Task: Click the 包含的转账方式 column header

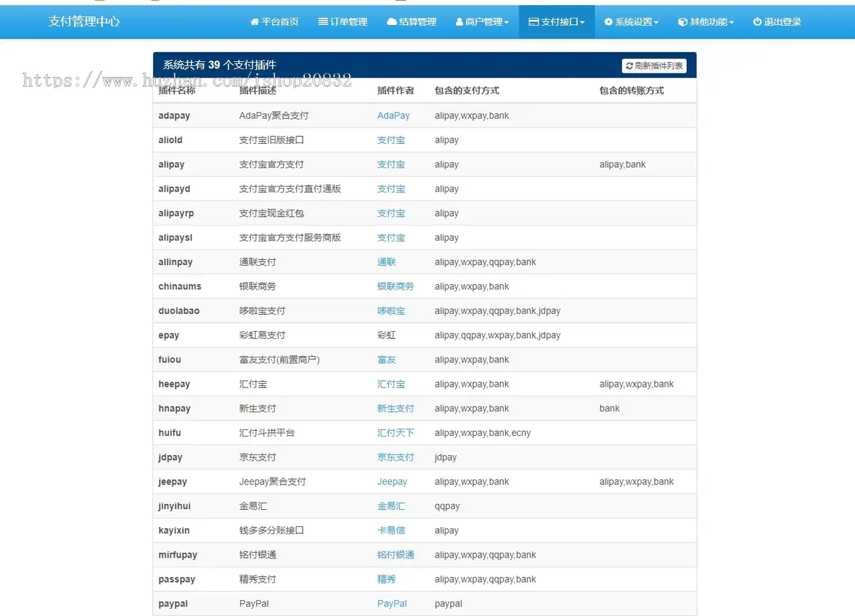Action: pyautogui.click(x=631, y=90)
